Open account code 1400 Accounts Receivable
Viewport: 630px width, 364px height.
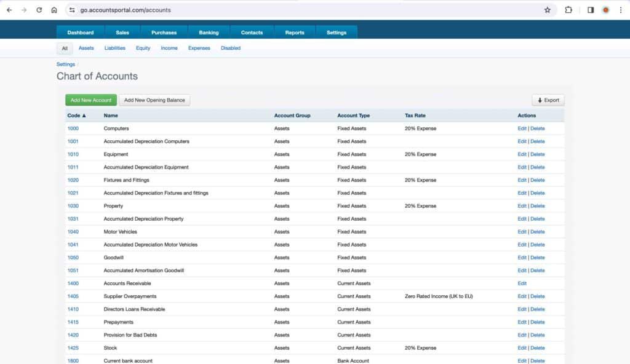point(73,283)
